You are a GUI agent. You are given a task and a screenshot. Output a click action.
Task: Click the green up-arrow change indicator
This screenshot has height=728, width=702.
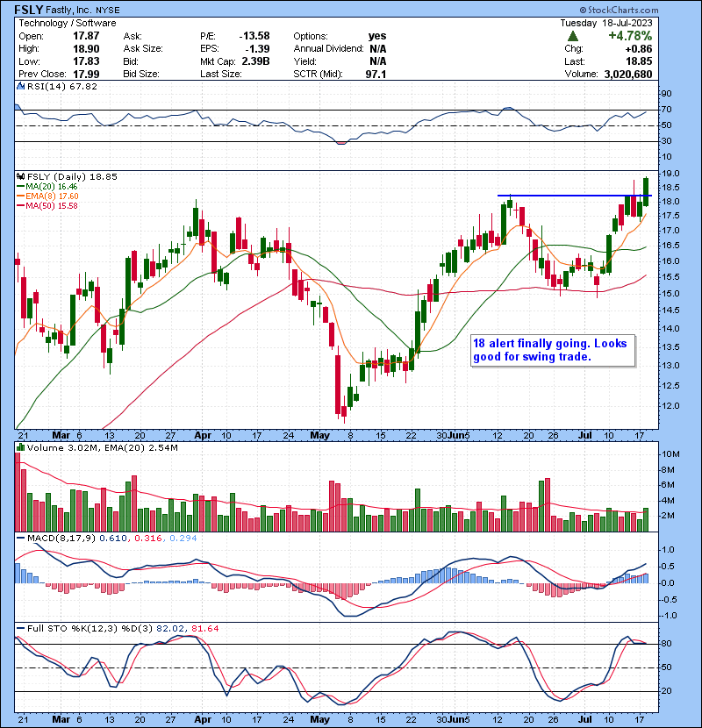tap(573, 36)
